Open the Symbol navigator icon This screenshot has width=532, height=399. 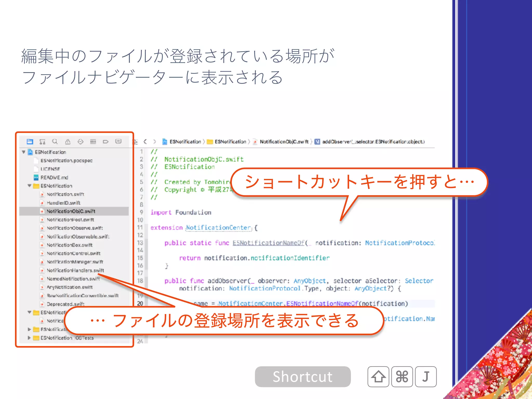pos(42,142)
